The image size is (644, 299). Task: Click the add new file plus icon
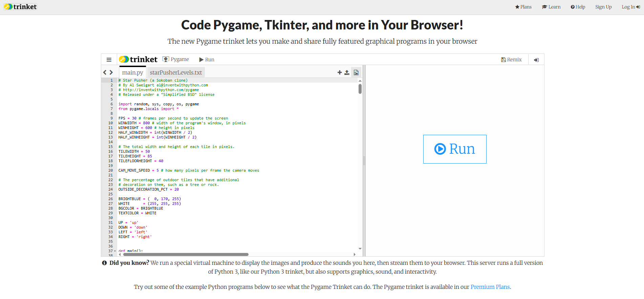point(340,72)
